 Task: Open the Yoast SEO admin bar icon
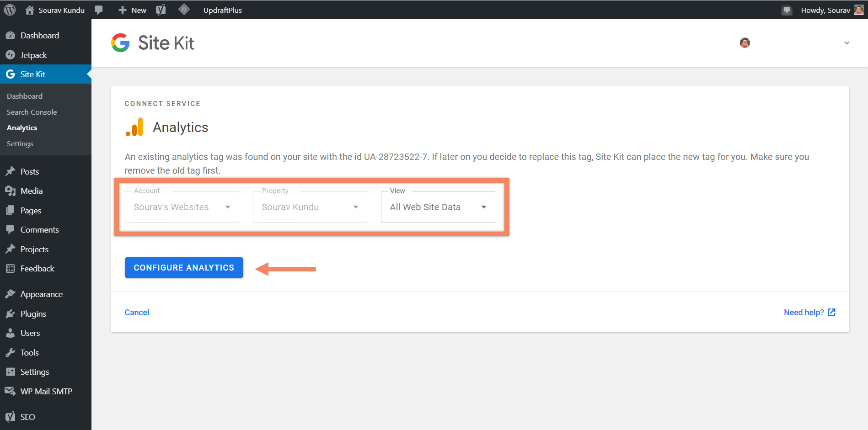coord(161,10)
